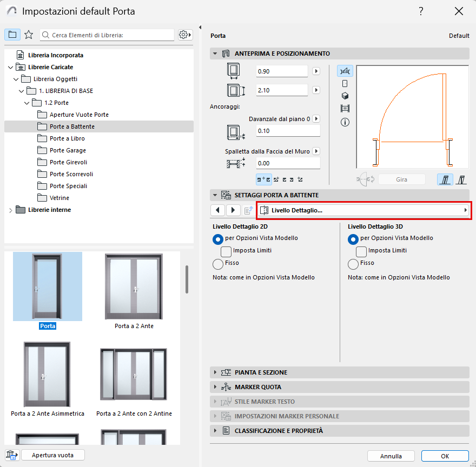This screenshot has height=467, width=476.
Task: Open Livello Dettaglio page dropdown
Action: point(363,210)
